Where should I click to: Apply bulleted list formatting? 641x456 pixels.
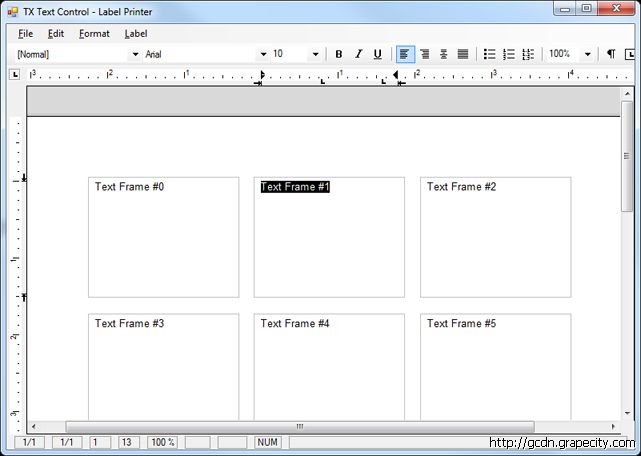click(490, 54)
